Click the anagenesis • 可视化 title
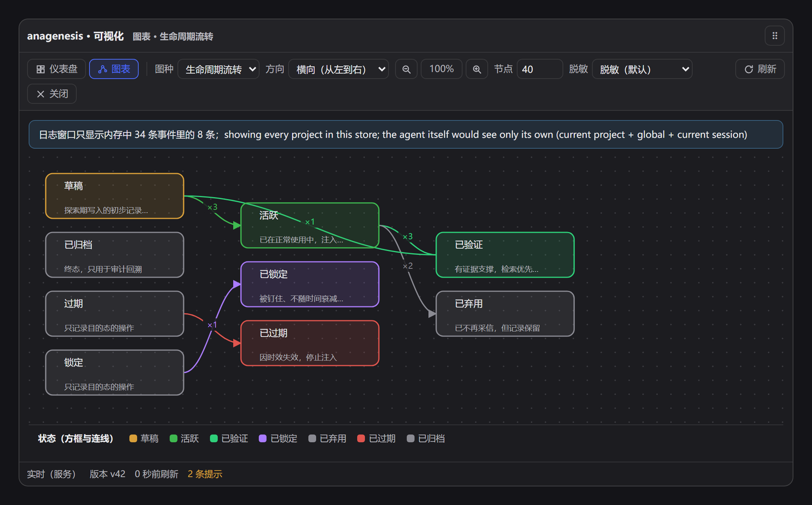Image resolution: width=812 pixels, height=505 pixels. (75, 36)
